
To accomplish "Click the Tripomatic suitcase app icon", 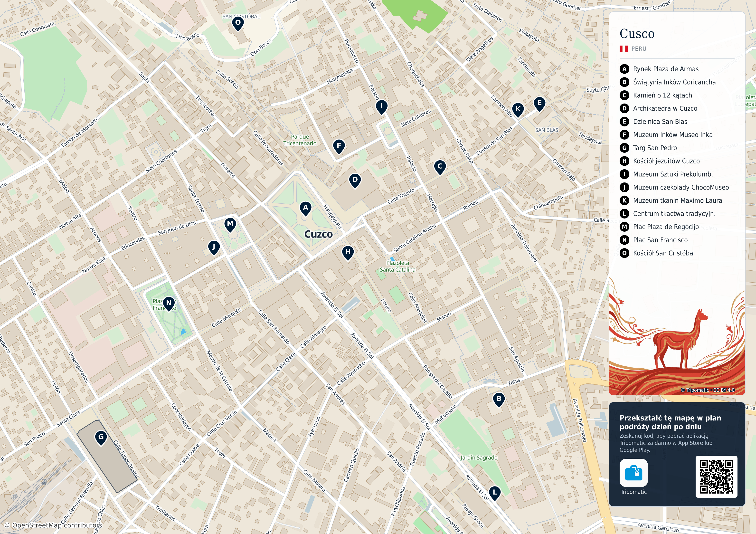I will click(x=633, y=473).
